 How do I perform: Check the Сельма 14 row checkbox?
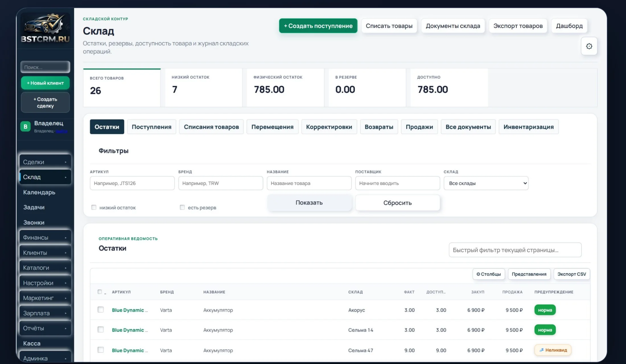tap(101, 329)
